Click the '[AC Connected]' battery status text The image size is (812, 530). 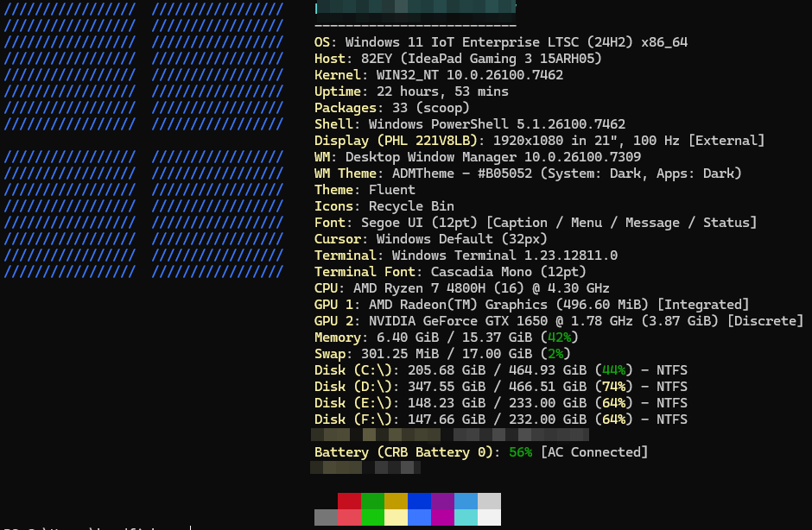[x=594, y=452]
